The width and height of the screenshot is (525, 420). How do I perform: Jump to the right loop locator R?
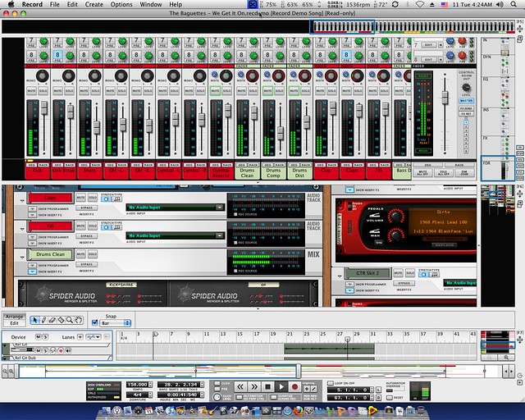(378, 398)
